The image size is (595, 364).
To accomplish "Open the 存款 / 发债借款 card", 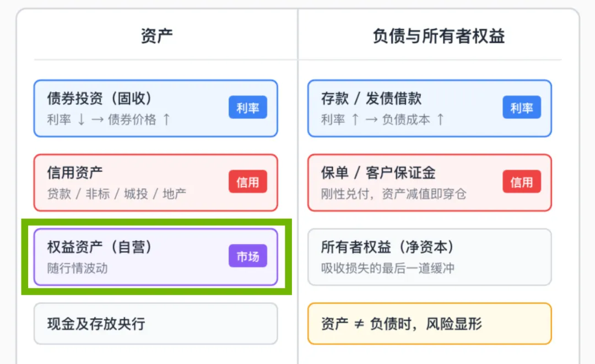I will pyautogui.click(x=430, y=108).
